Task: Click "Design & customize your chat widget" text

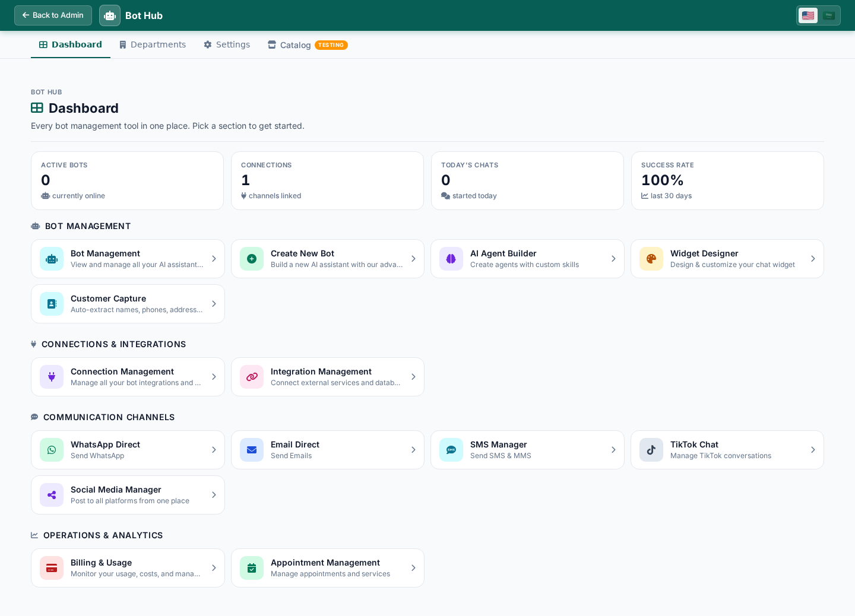Action: 733,265
